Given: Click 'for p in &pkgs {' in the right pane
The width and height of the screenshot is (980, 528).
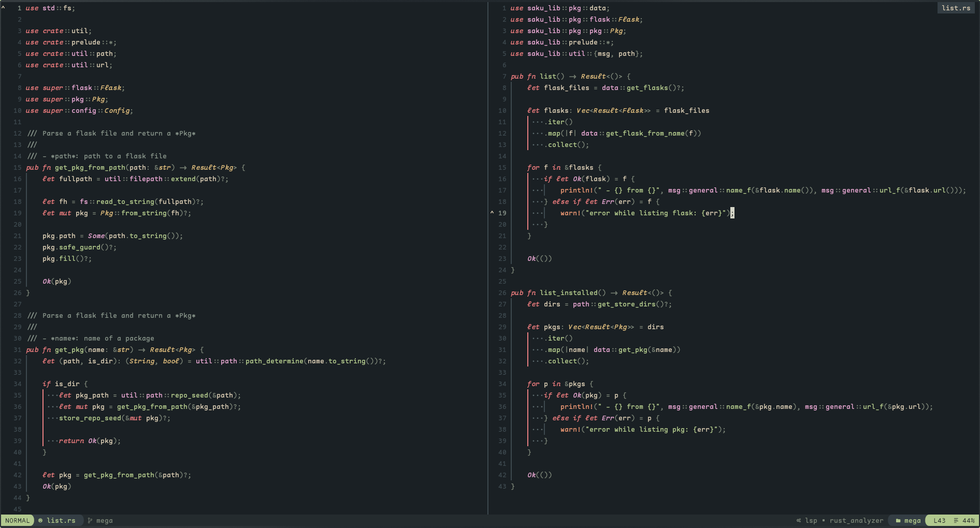Looking at the screenshot, I should 560,384.
